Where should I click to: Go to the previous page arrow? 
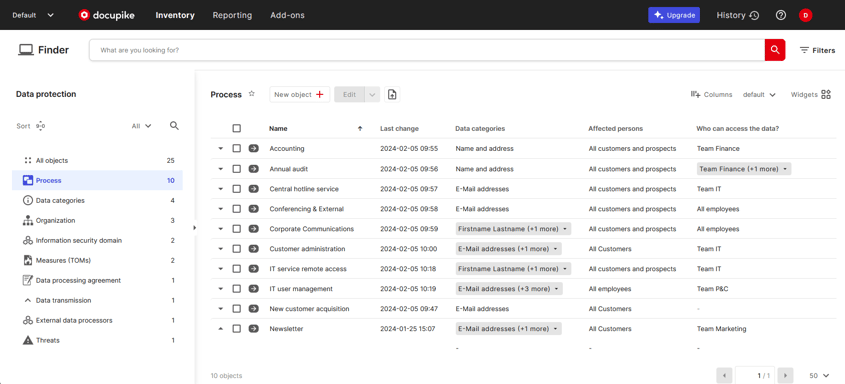click(x=724, y=375)
